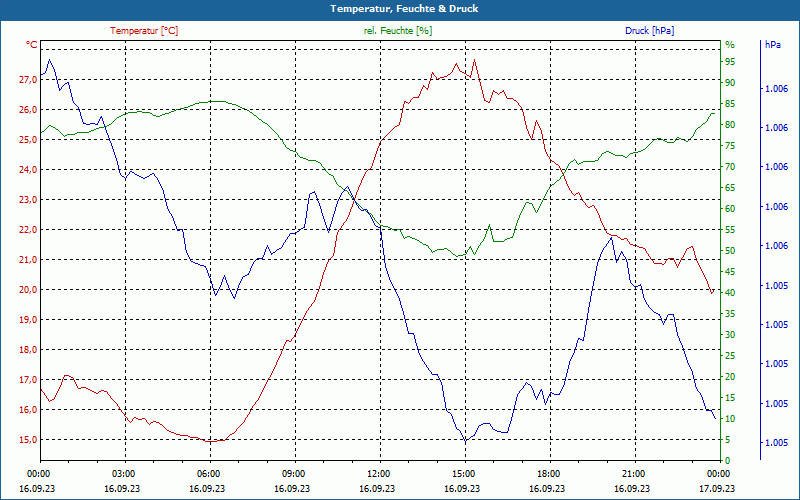
Task: Click the 25,0 temperature axis tick
Action: (29, 140)
